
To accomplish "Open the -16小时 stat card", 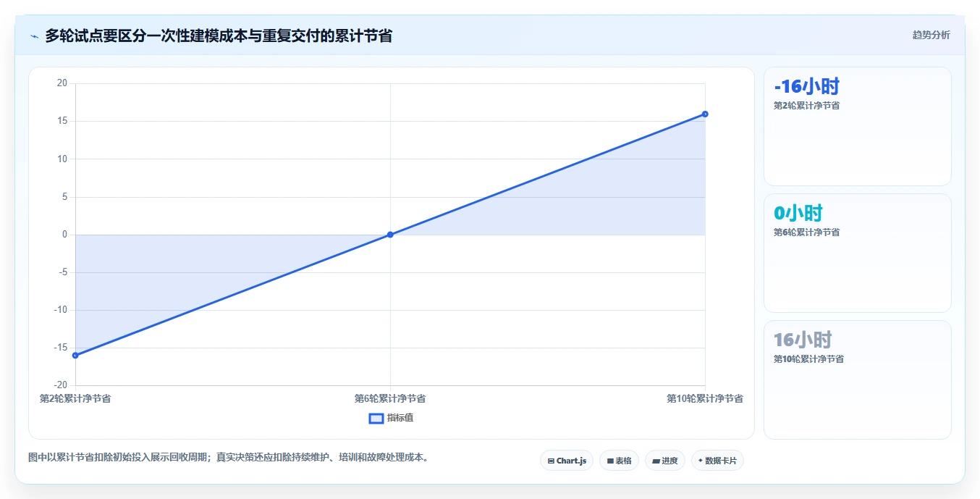I will tap(857, 127).
